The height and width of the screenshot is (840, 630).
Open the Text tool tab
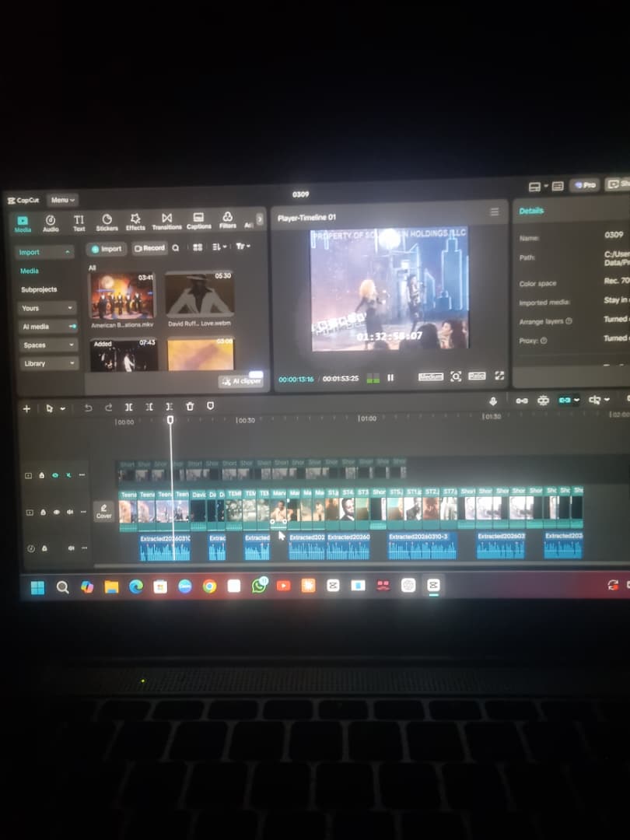pyautogui.click(x=79, y=223)
